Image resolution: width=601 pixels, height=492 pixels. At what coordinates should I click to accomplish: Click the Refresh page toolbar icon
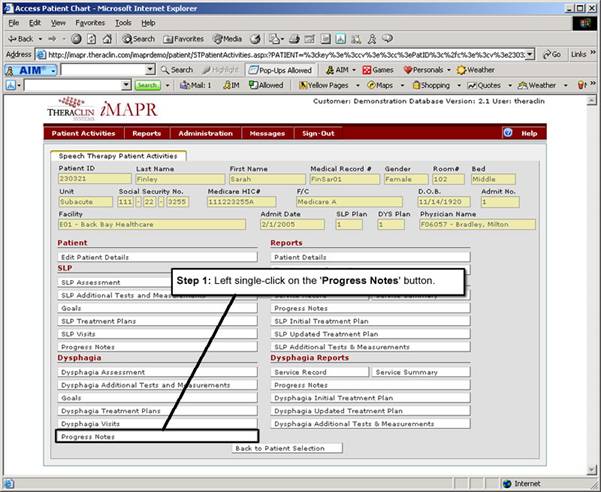click(x=92, y=39)
